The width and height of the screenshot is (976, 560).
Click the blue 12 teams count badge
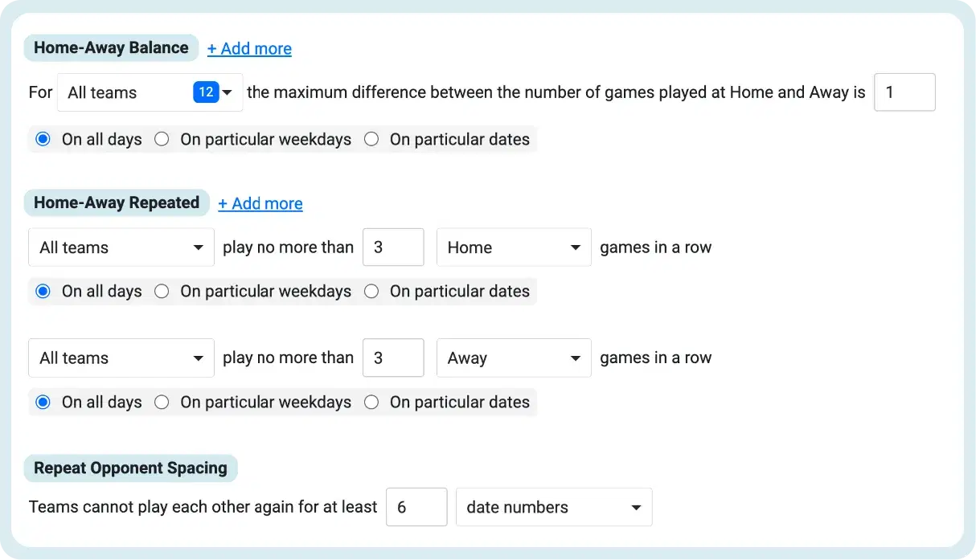coord(206,92)
